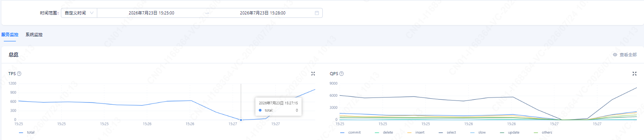The width and height of the screenshot is (644, 140).
Task: Open the 自定义时间 time range dropdown
Action: point(79,13)
